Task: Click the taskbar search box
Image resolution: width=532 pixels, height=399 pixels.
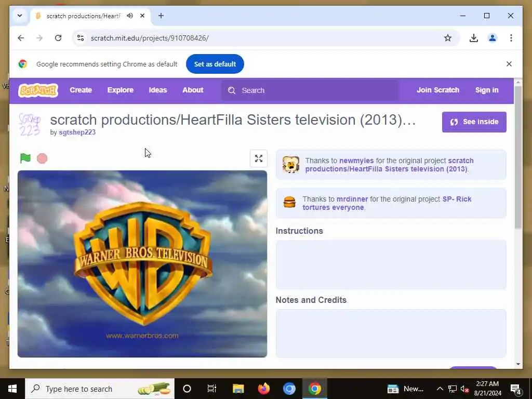Action: (100, 389)
